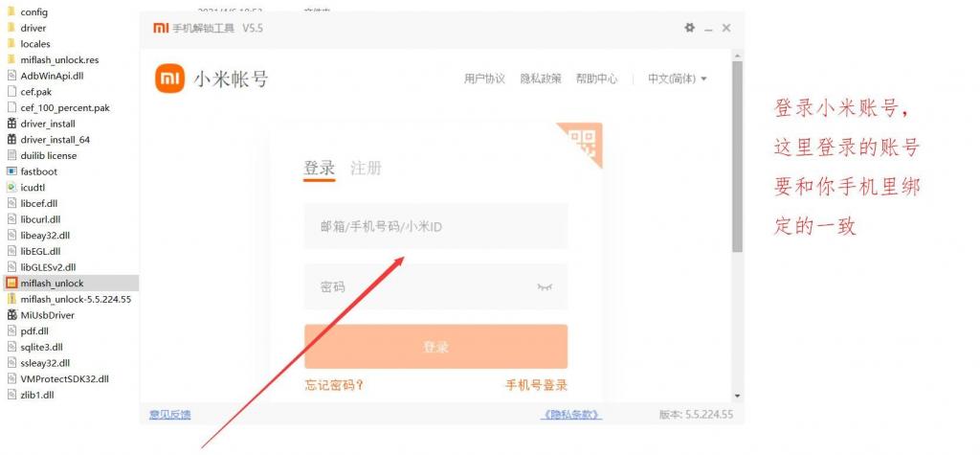Click the orange Xiaomi logo

tap(169, 79)
